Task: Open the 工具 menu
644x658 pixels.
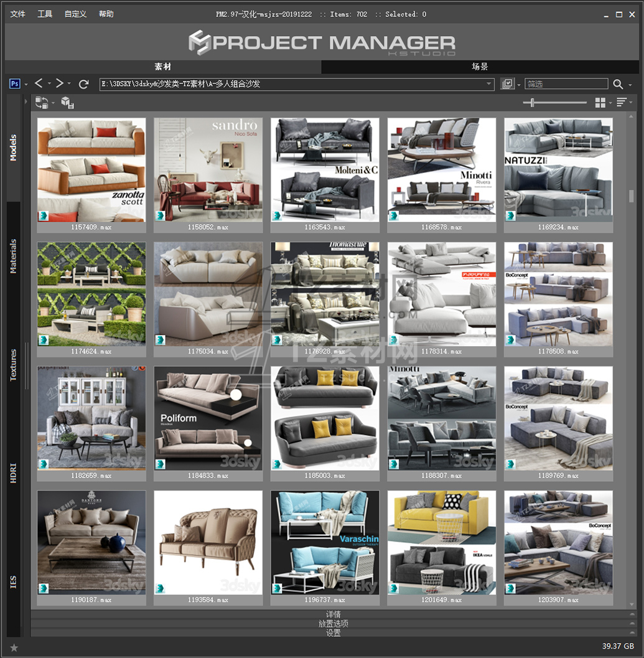Action: [45, 14]
